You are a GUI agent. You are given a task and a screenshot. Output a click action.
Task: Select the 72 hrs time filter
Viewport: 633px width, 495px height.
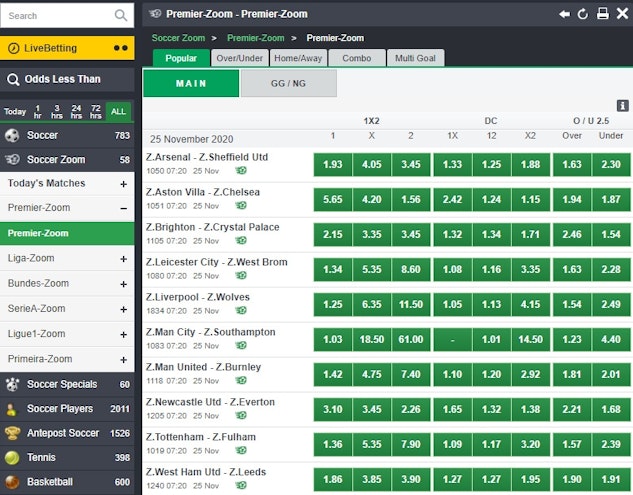point(96,111)
